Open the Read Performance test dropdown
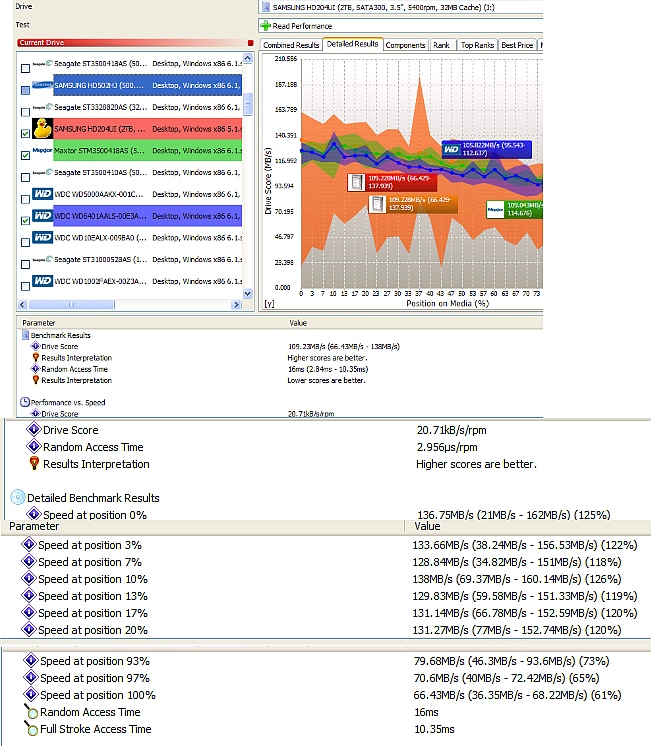Viewport: 651px width, 746px height. click(x=401, y=26)
